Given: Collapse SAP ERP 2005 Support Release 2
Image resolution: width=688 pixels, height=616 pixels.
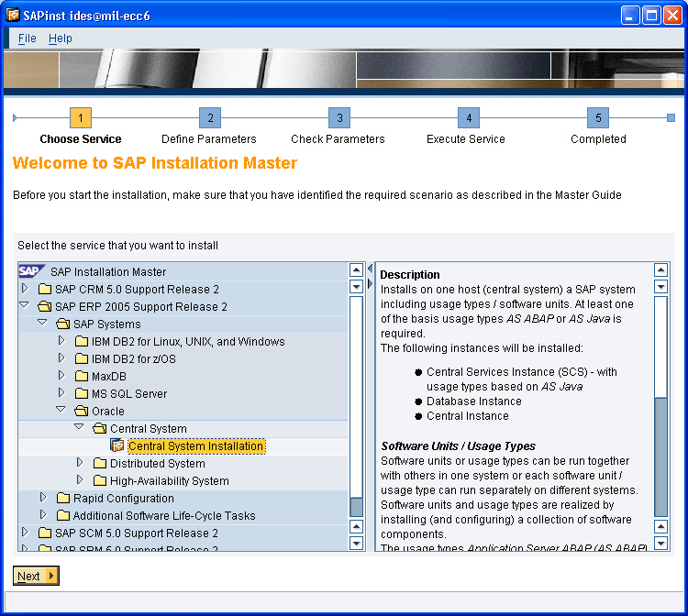Looking at the screenshot, I should click(26, 306).
